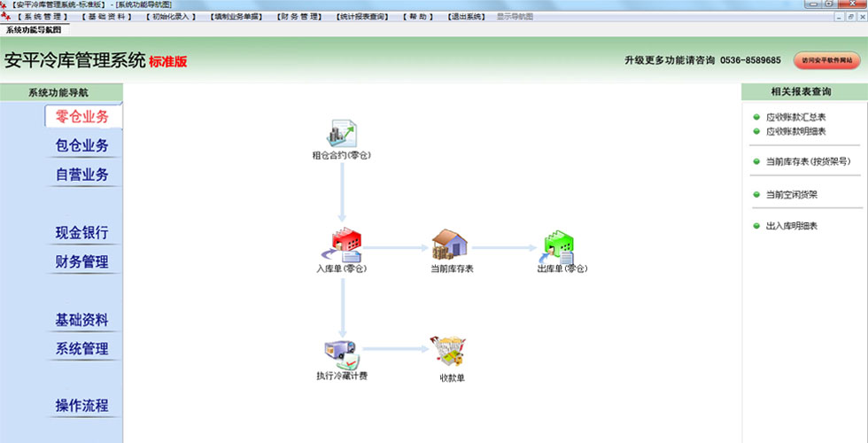Open the 租仓合约(零仓) contract icon
This screenshot has height=443, width=868.
point(341,136)
